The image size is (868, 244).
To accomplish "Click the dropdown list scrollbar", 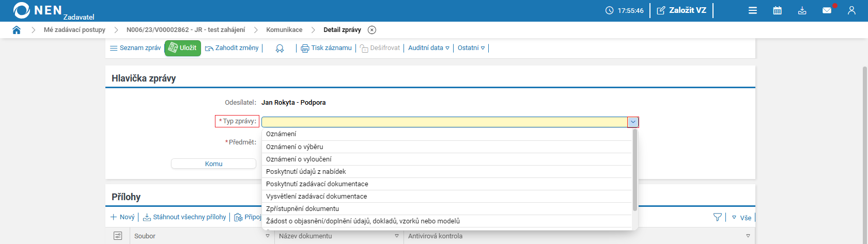I will (635, 170).
